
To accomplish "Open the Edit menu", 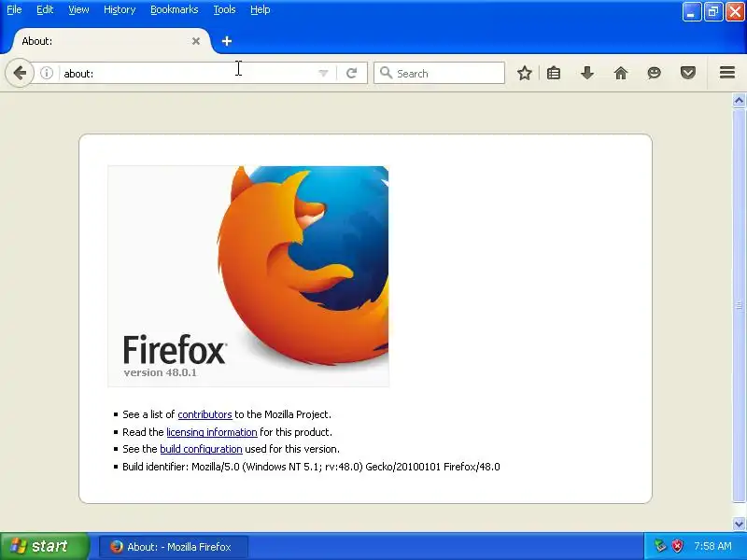I will [45, 9].
